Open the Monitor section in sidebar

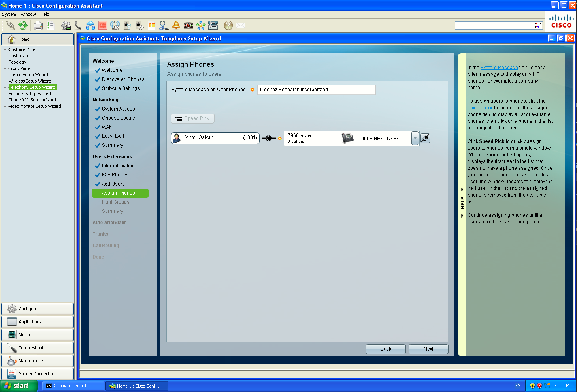pos(37,335)
